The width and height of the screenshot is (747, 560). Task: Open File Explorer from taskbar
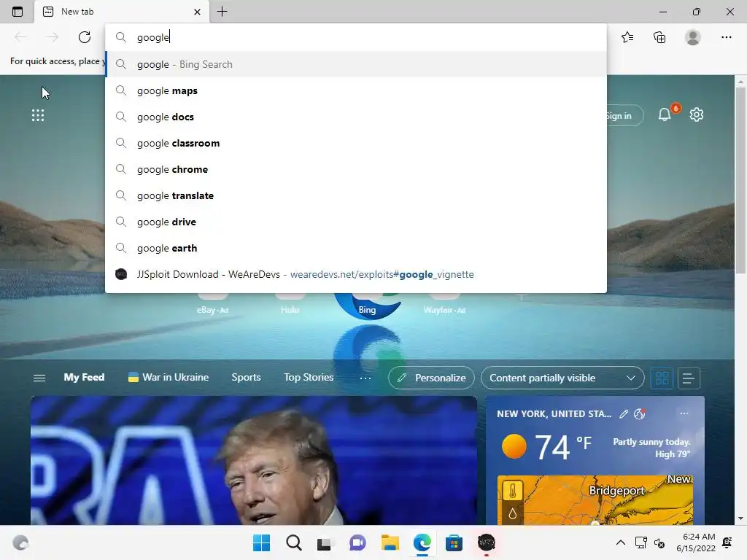pos(390,542)
